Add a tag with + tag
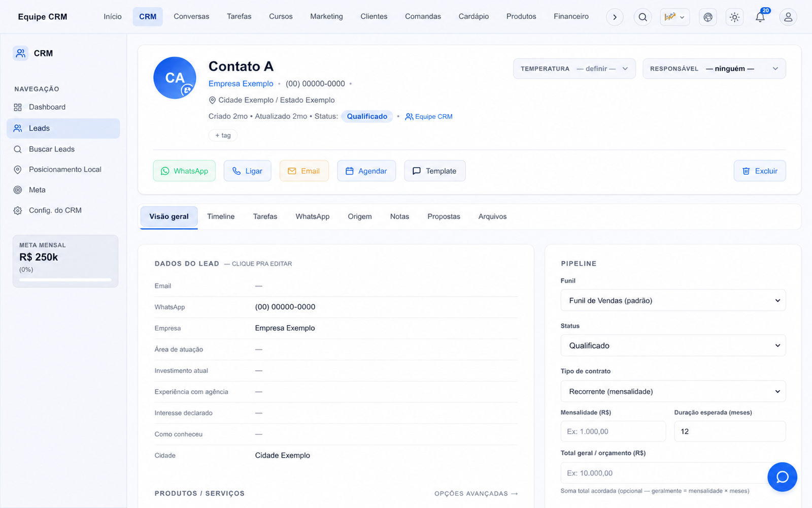This screenshot has height=508, width=812. click(x=223, y=136)
